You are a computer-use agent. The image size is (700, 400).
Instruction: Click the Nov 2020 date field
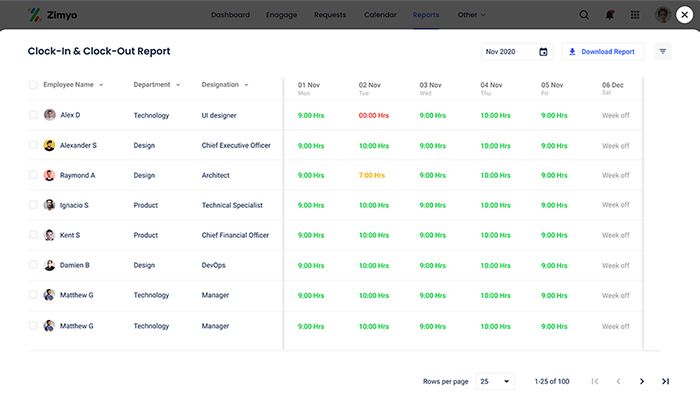[505, 52]
